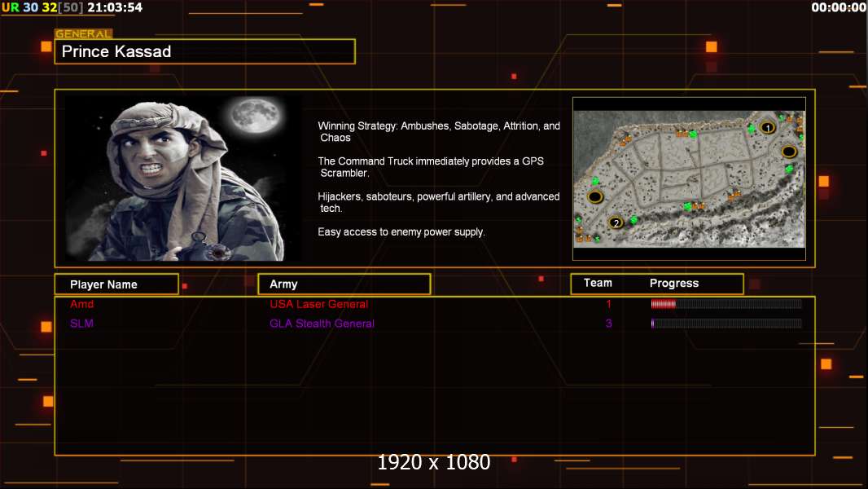Click Amd's red loading progress bar
The height and width of the screenshot is (489, 868).
click(726, 304)
